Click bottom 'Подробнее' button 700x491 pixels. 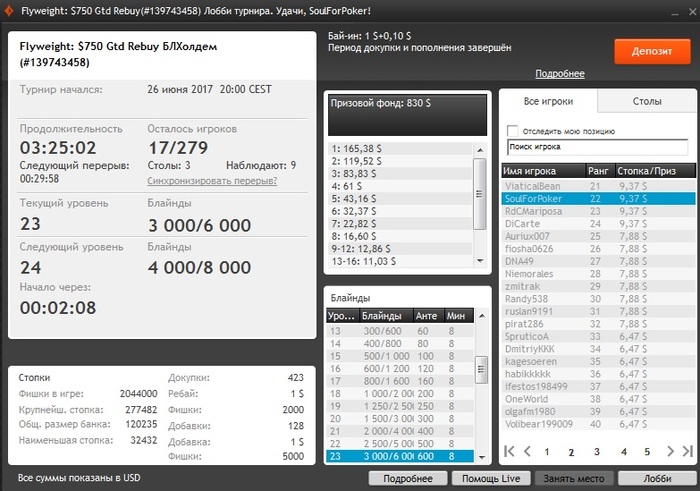408,479
